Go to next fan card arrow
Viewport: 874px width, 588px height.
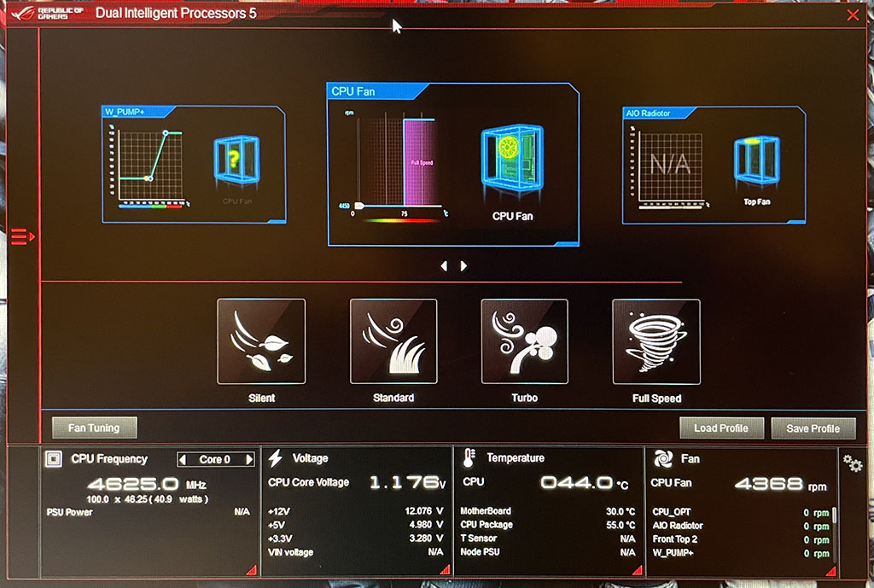pos(463,266)
